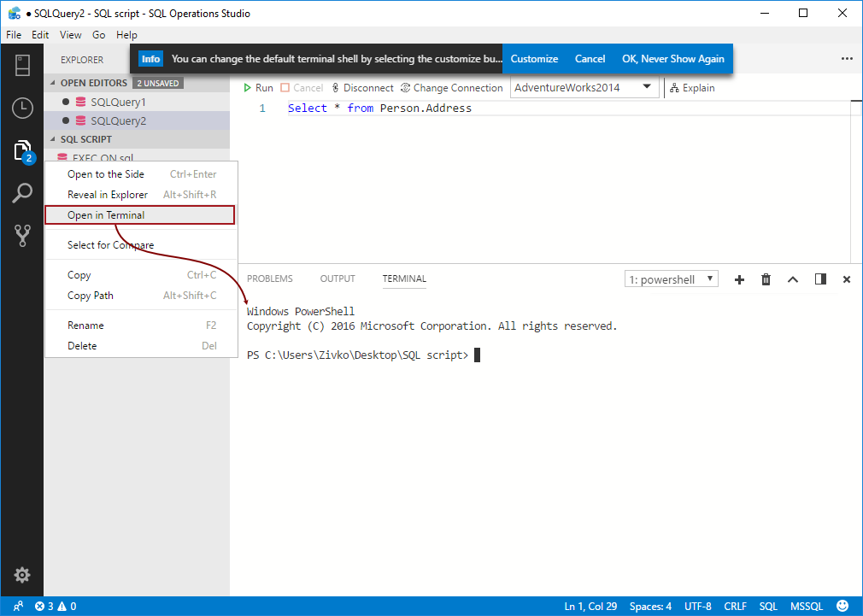This screenshot has width=863, height=616.
Task: Open the Task History clock icon
Action: 22,108
